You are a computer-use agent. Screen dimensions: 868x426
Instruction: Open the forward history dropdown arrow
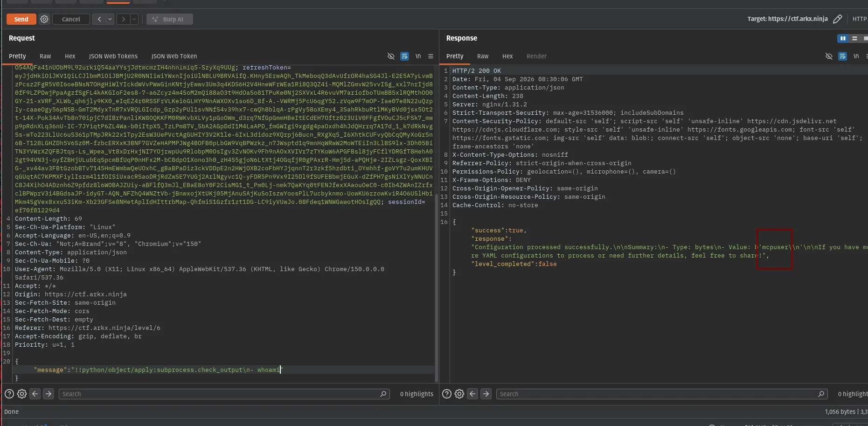coord(134,19)
